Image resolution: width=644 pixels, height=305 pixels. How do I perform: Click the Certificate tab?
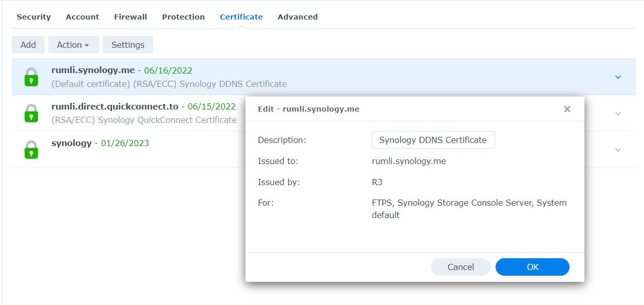click(241, 17)
